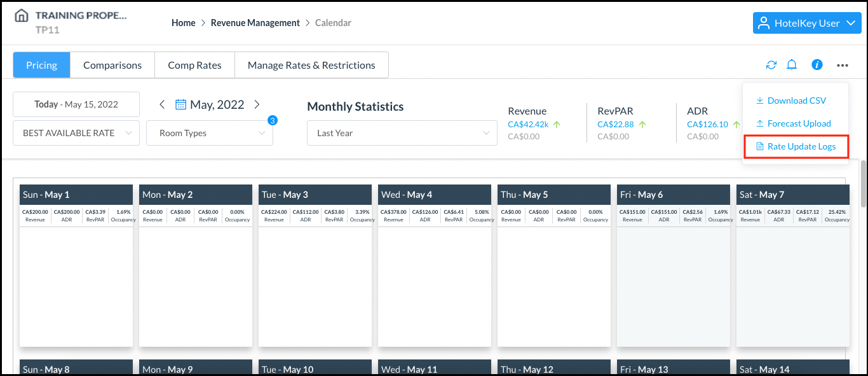Refresh calendar data with the sync icon
Viewport: 868px width, 376px height.
point(771,64)
